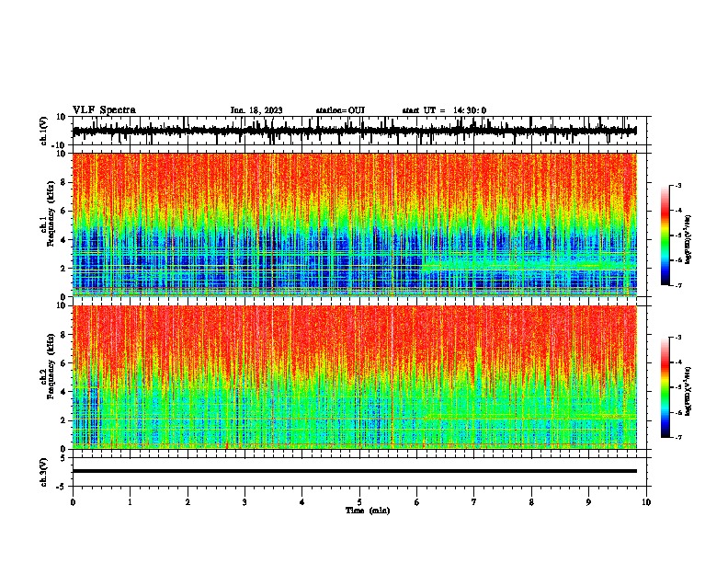Click "2" kHz tick on ch.2 frequency axis
The width and height of the screenshot is (728, 563).
coord(63,420)
